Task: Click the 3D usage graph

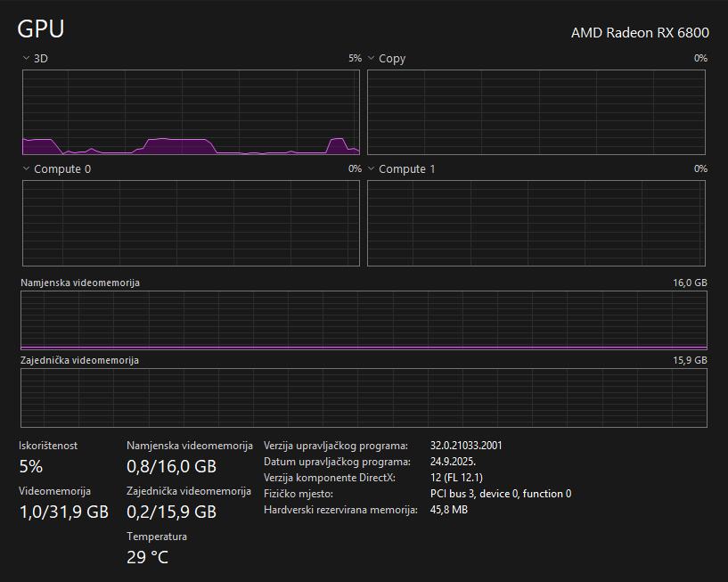Action: [x=191, y=112]
